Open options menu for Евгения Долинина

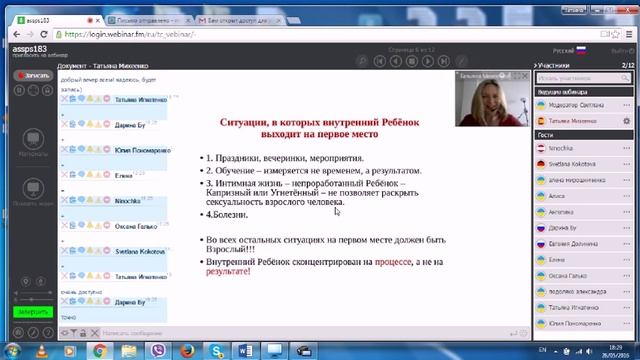pyautogui.click(x=627, y=244)
